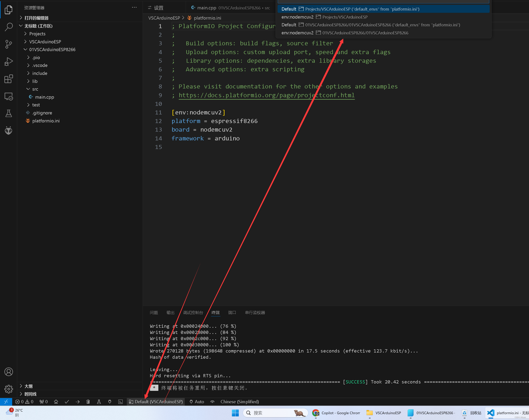Screen dimensions: 529x420
Task: Open Copilot - Google Chrome from taskbar
Action: click(336, 413)
